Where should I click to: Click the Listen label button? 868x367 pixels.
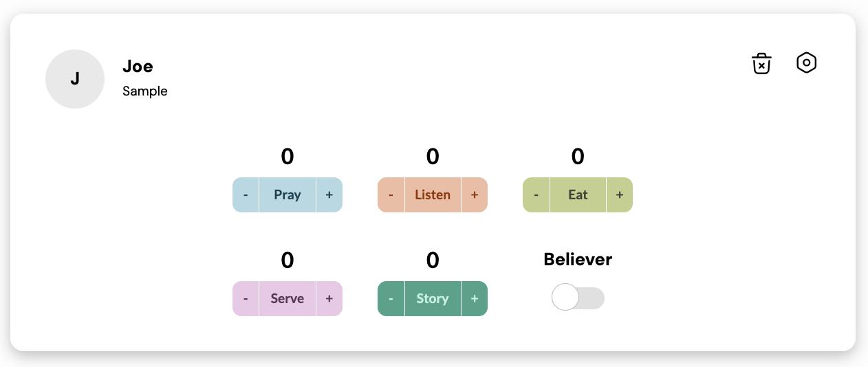tap(433, 194)
